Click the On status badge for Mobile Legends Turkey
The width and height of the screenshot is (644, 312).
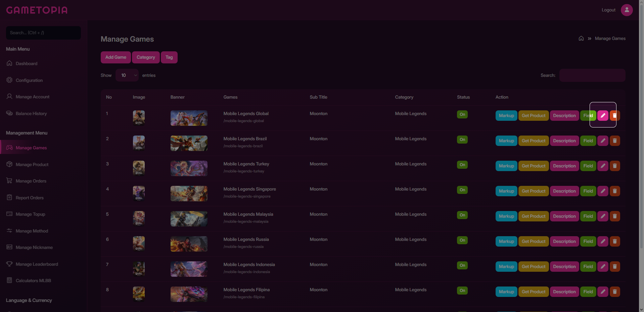click(462, 165)
